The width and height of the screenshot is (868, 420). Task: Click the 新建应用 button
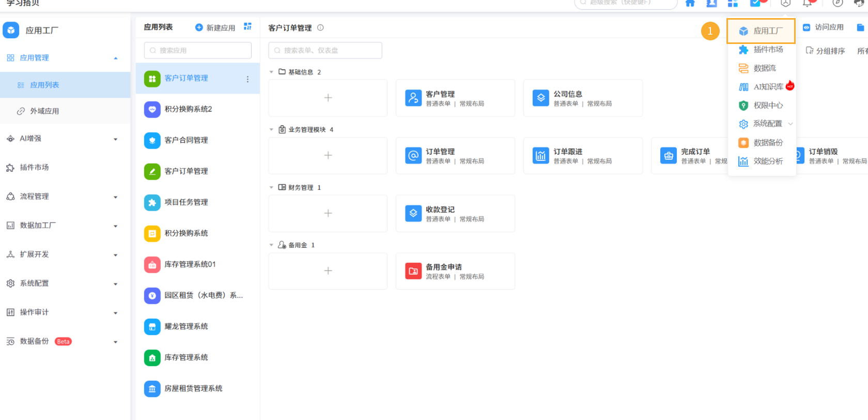pyautogui.click(x=215, y=27)
